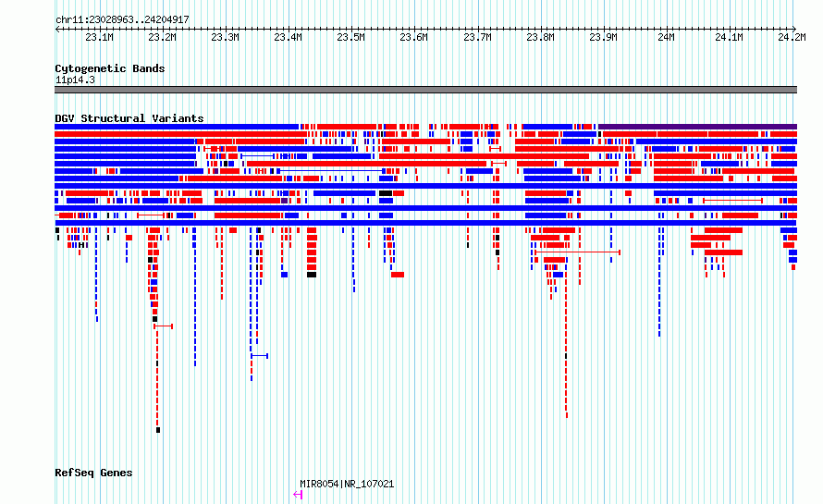Click the 11p14.3 band label
Viewport: 823px width, 504px height.
click(76, 80)
